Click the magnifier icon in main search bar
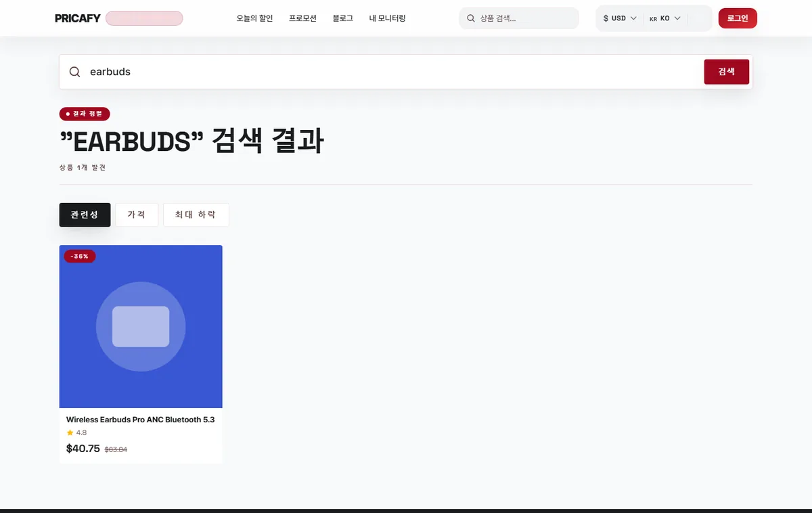Viewport: 812px width, 513px height. (75, 72)
